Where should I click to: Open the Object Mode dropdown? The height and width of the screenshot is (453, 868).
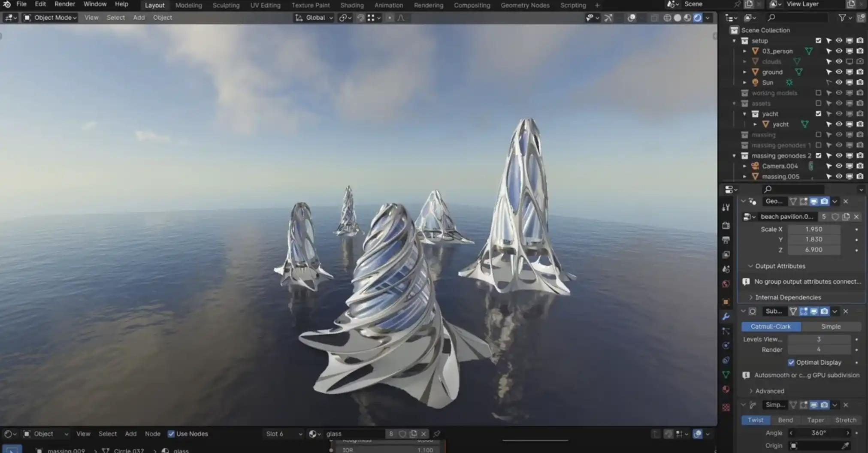(51, 18)
